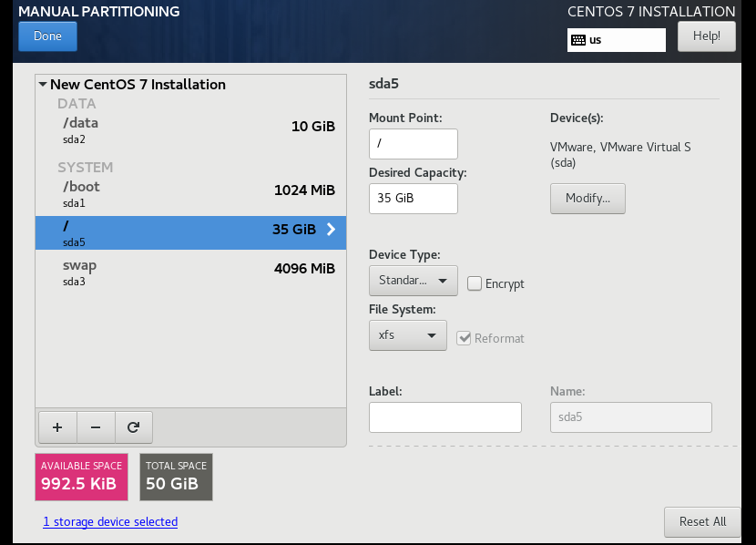
Task: Click the Done button
Action: click(x=47, y=36)
